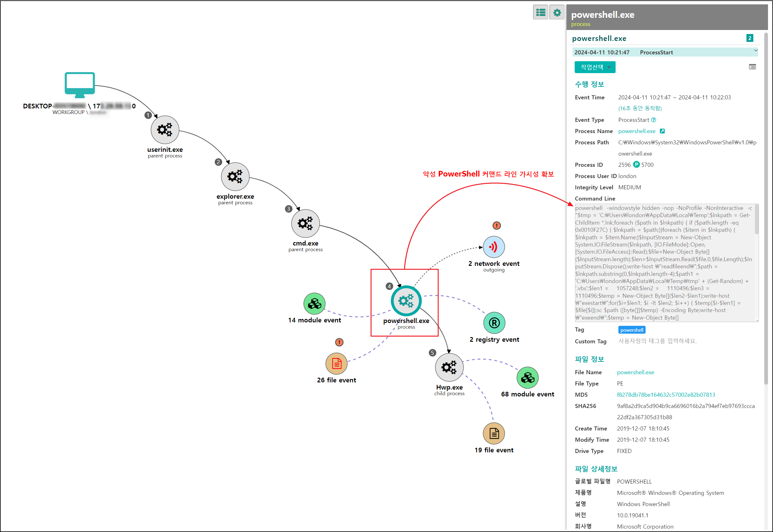Select the powershell.exe process node
The height and width of the screenshot is (532, 773).
pyautogui.click(x=406, y=301)
